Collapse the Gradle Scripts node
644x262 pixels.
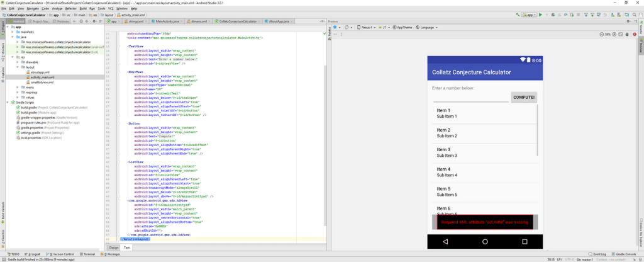8,103
